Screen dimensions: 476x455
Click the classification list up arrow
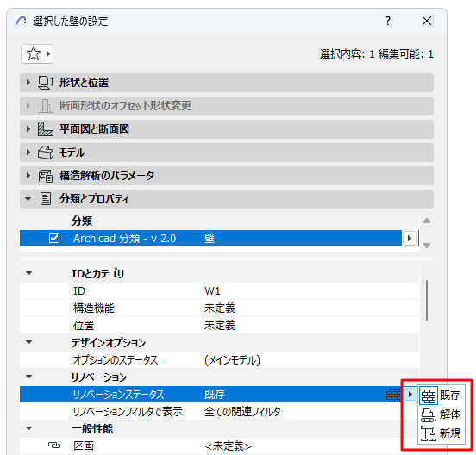click(x=427, y=221)
